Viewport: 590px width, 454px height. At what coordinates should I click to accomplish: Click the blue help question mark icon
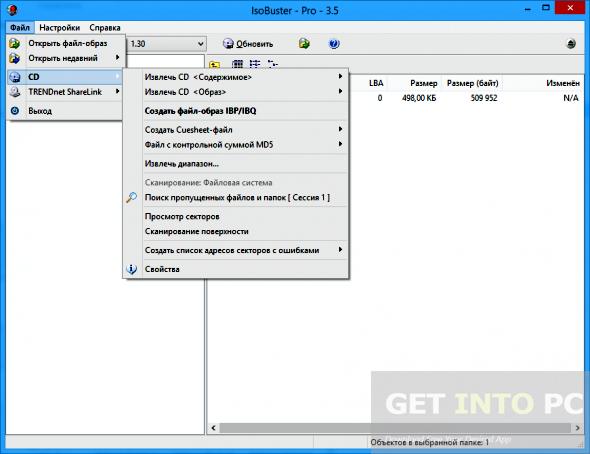point(334,44)
